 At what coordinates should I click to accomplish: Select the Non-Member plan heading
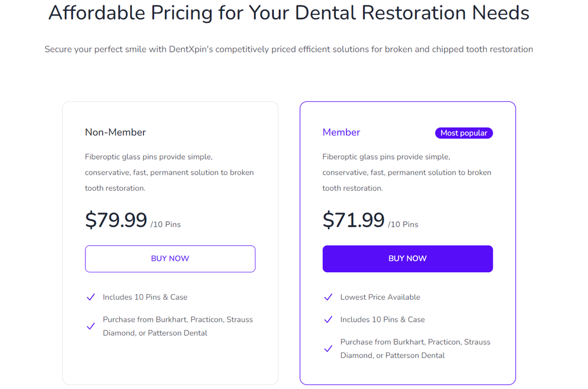coord(115,132)
